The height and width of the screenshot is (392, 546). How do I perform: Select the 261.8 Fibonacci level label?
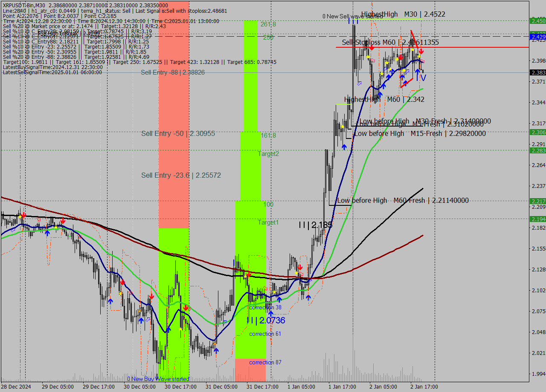point(268,24)
